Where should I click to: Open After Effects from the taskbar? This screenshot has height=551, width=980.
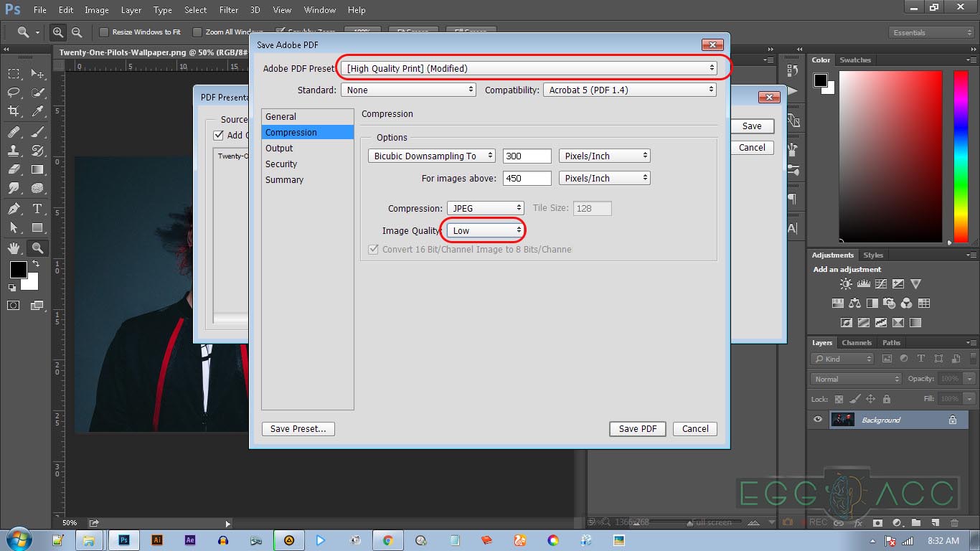[190, 540]
